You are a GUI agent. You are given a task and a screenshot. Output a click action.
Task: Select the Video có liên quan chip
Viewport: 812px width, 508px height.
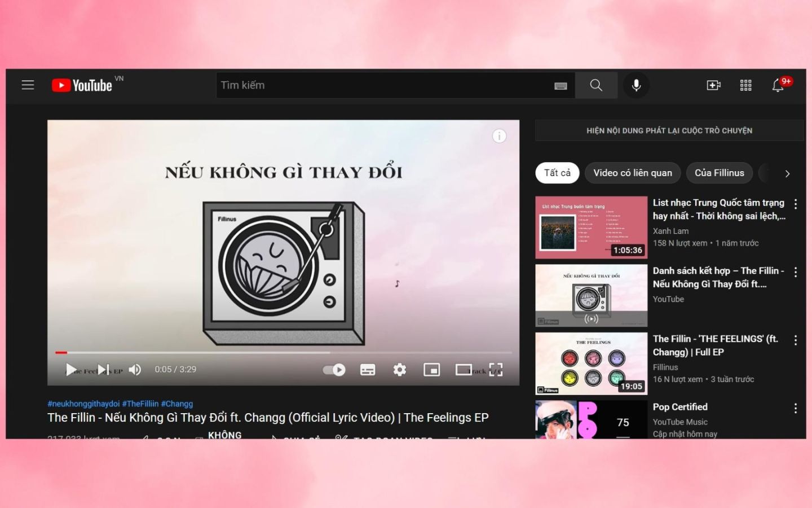633,173
